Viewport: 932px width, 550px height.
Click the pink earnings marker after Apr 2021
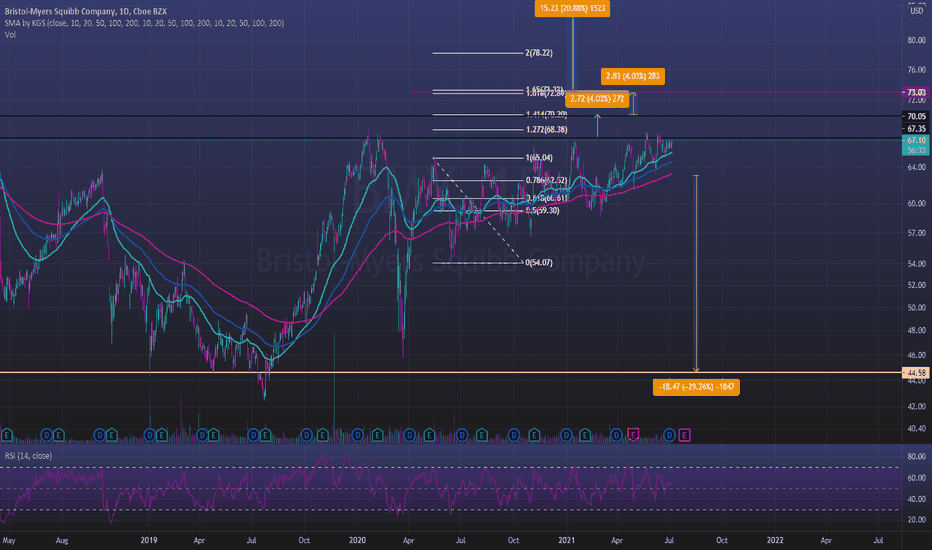click(633, 435)
